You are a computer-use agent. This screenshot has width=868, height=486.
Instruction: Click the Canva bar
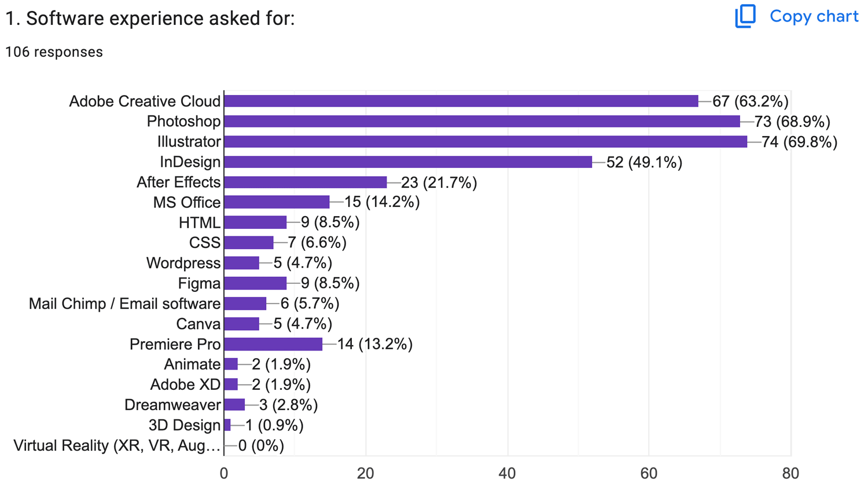(242, 323)
